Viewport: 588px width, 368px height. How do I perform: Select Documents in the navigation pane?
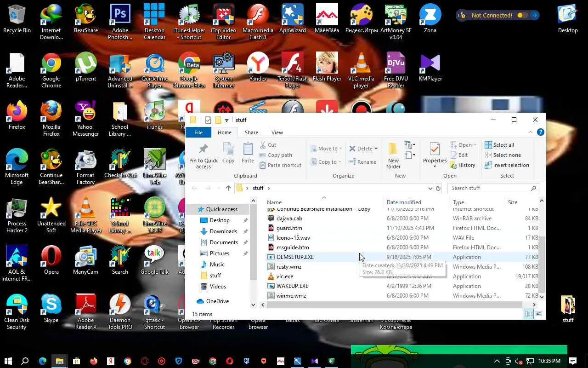224,242
